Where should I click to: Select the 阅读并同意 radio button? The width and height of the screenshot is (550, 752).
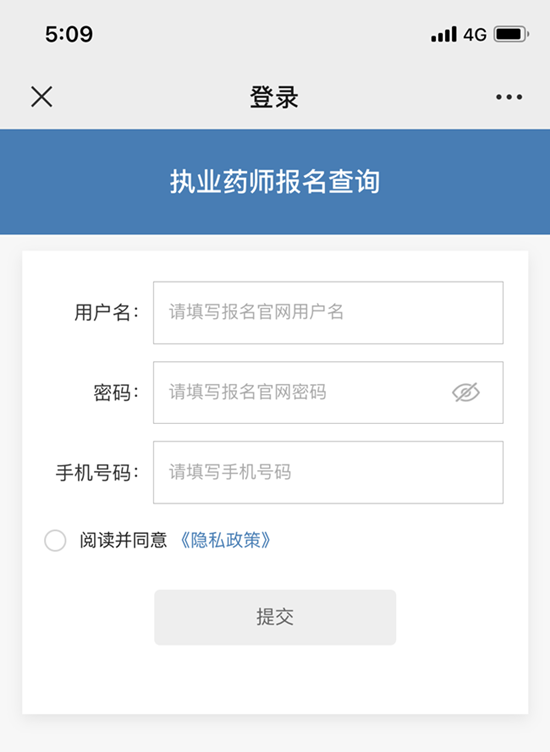tap(55, 540)
